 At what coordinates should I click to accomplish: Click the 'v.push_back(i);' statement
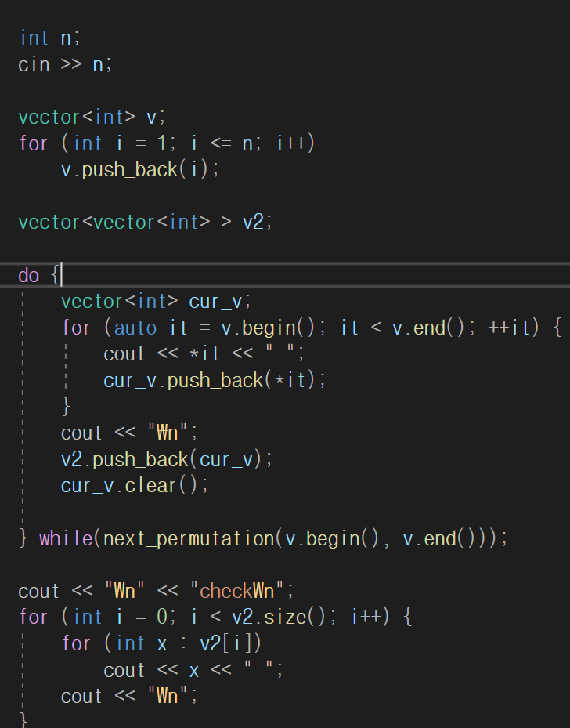(x=140, y=170)
